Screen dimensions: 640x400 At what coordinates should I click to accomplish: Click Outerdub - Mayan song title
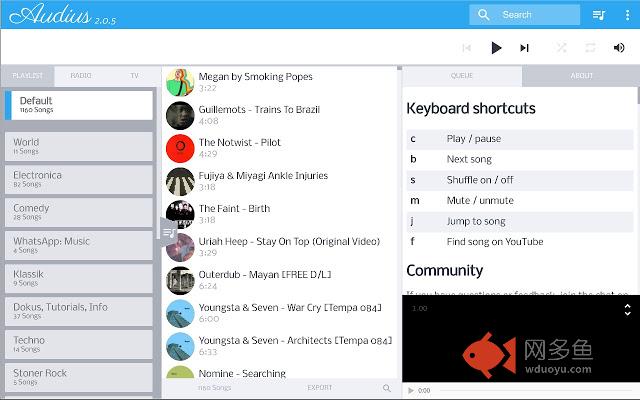(x=264, y=275)
